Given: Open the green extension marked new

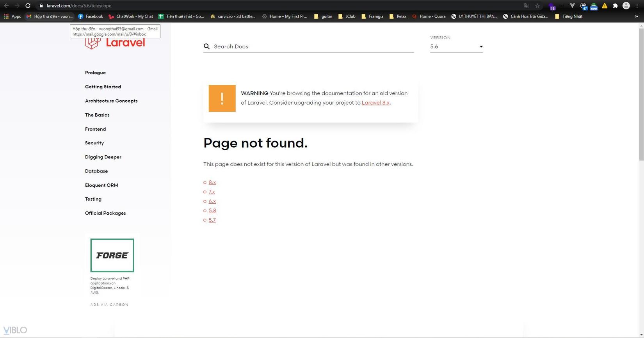Looking at the screenshot, I should point(594,6).
